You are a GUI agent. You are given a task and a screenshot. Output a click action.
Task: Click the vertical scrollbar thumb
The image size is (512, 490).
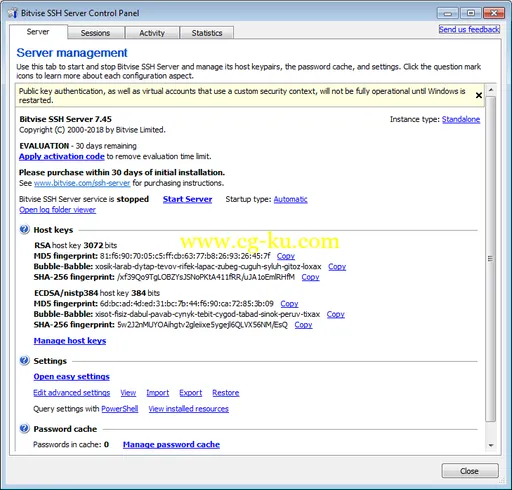(491, 259)
